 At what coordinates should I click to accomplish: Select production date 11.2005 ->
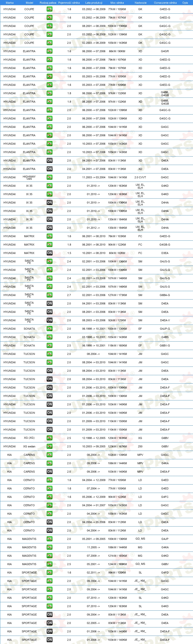93,547
